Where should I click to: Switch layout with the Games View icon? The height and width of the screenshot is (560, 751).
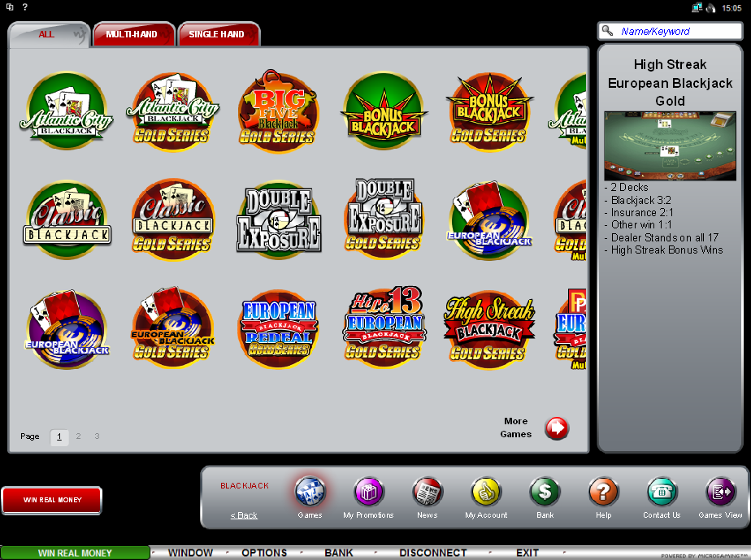coord(720,492)
